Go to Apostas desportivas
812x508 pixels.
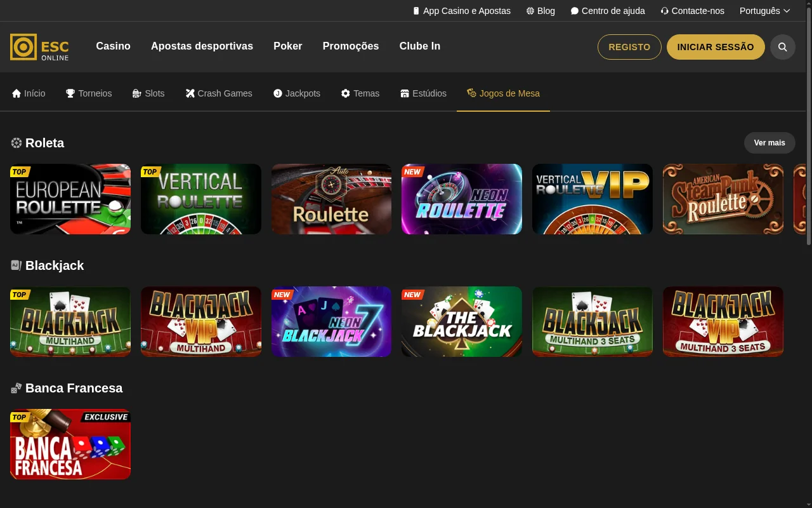pos(202,46)
